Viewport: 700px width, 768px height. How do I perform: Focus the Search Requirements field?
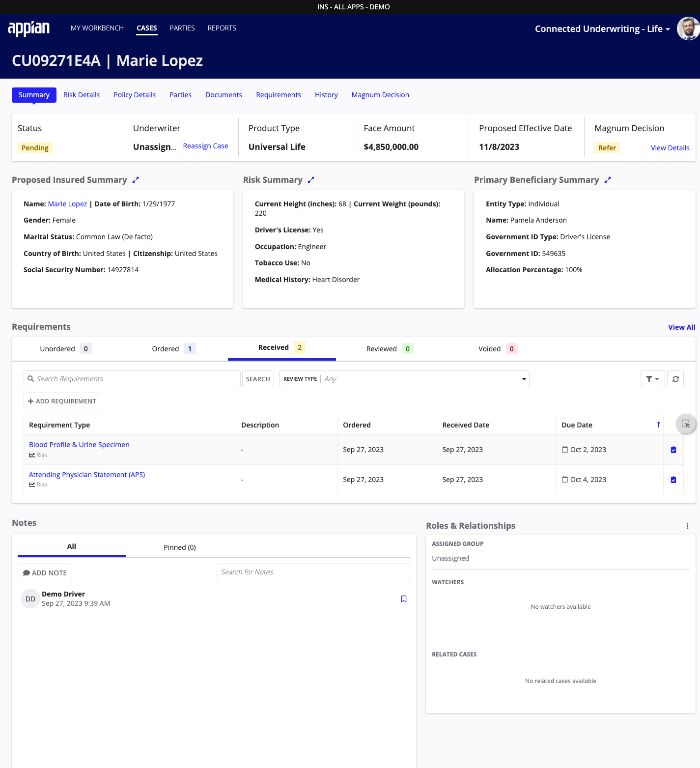coord(132,379)
